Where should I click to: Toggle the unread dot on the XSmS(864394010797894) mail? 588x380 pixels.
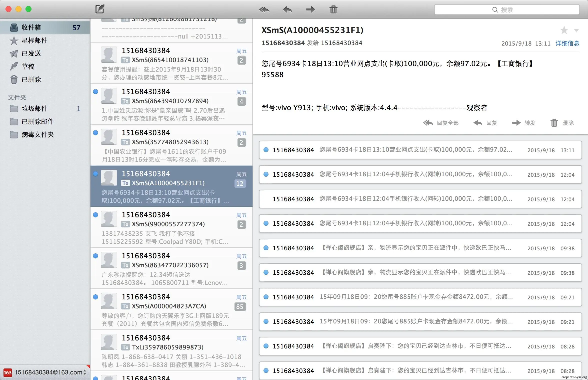pyautogui.click(x=95, y=92)
